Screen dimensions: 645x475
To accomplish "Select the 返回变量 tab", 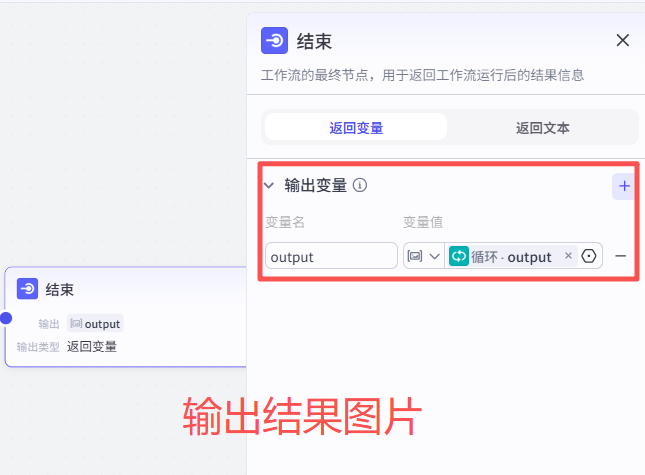I will pos(356,127).
